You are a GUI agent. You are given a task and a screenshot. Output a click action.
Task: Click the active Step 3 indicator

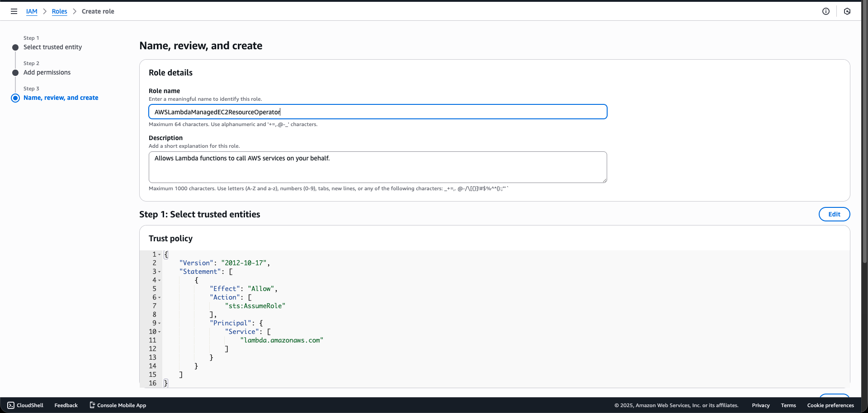15,98
